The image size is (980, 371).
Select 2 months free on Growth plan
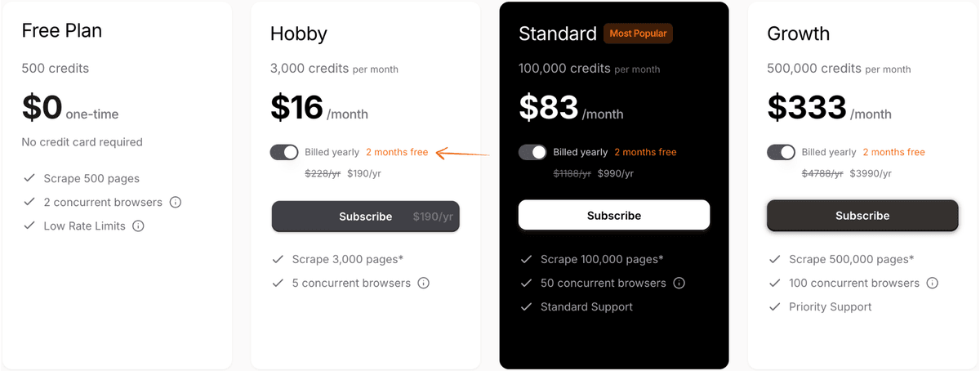click(893, 152)
